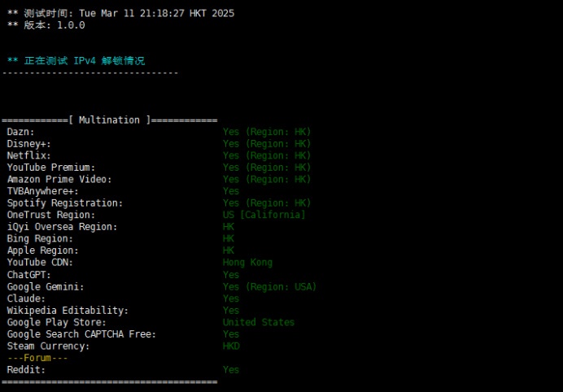Click the Disney+ result 'Yes (Region: HK)'
The image size is (563, 392).
267,144
